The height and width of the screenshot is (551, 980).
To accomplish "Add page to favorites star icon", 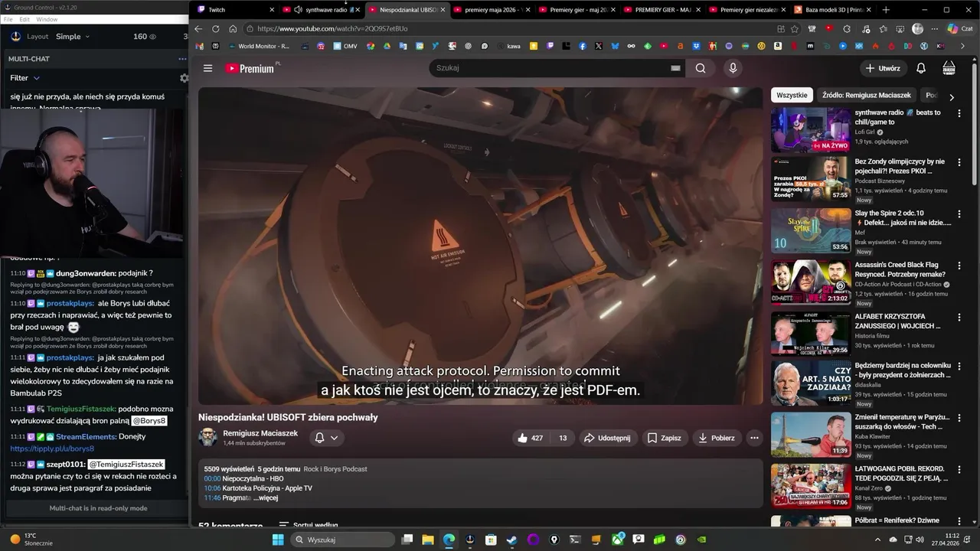I will (x=795, y=28).
